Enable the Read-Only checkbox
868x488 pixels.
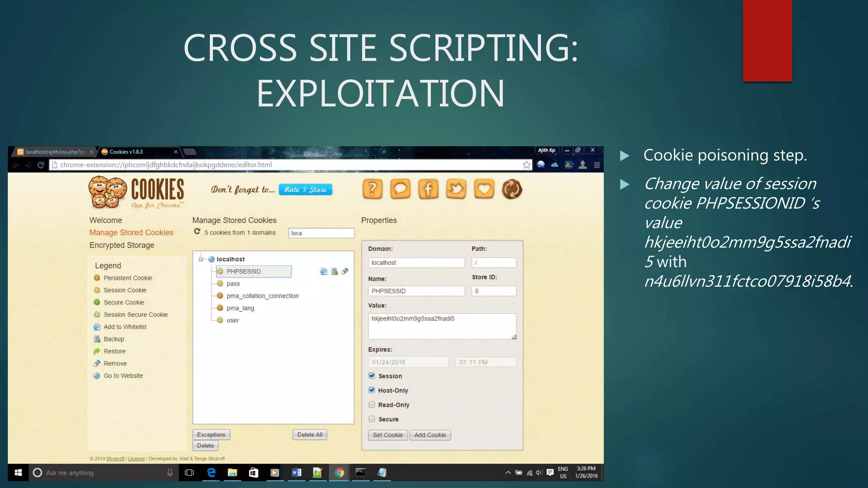(x=372, y=405)
